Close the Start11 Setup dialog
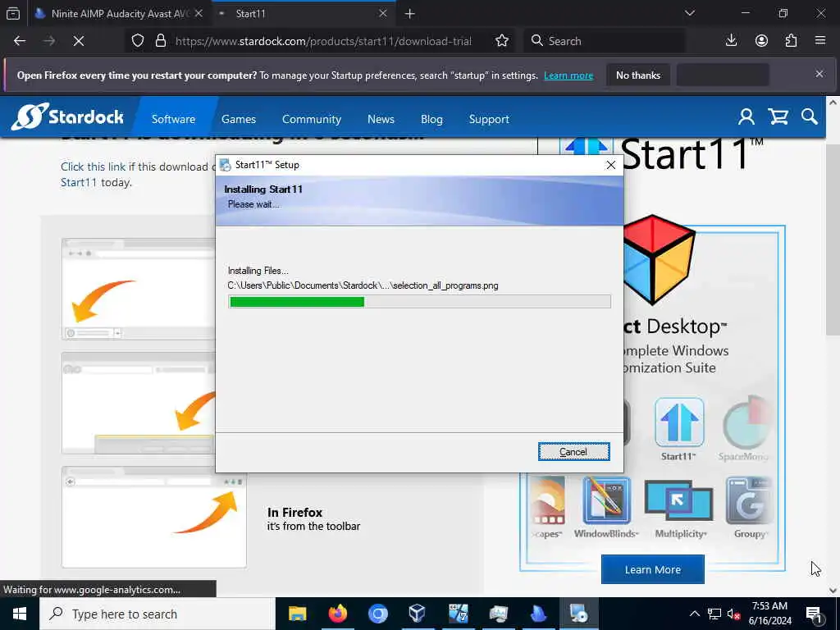 610,165
